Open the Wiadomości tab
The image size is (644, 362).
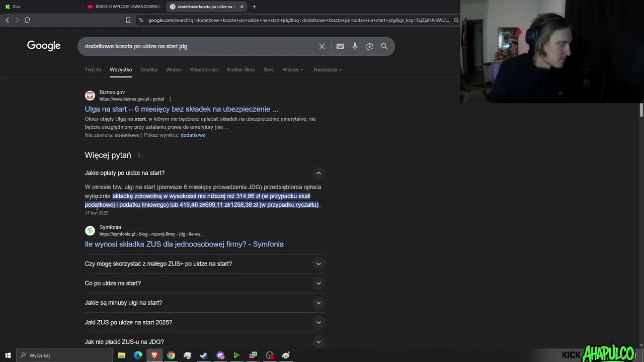click(x=204, y=70)
